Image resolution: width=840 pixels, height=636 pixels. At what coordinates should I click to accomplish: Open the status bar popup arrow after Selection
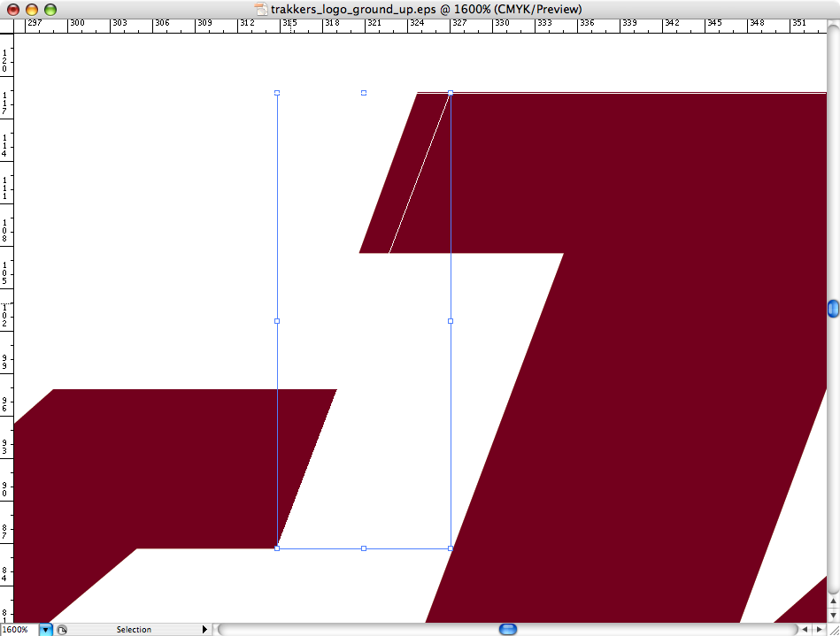point(204,630)
